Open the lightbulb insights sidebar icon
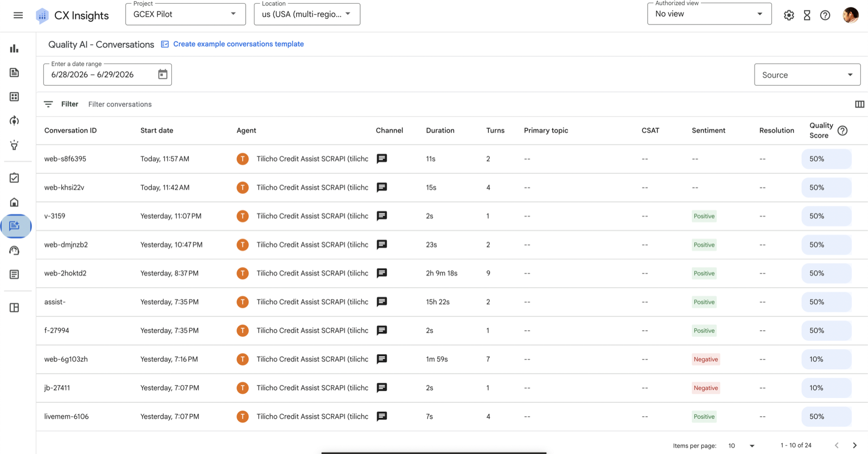This screenshot has width=868, height=454. [14, 145]
